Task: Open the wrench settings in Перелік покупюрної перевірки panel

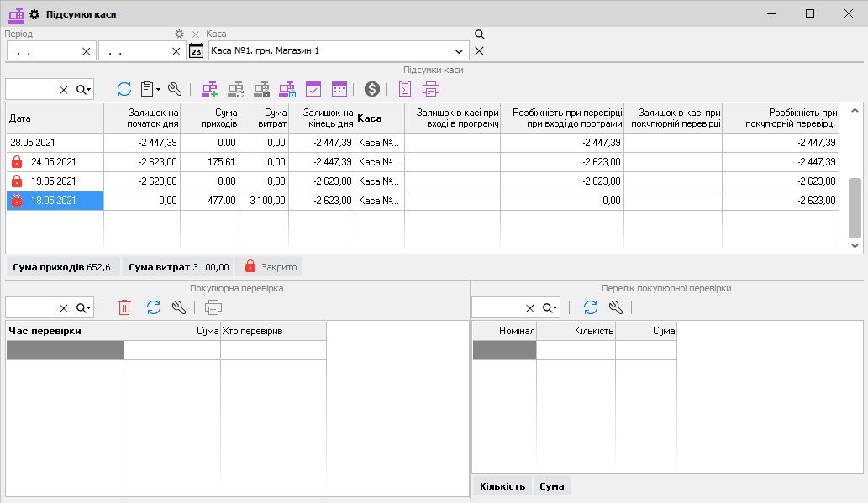Action: [616, 307]
